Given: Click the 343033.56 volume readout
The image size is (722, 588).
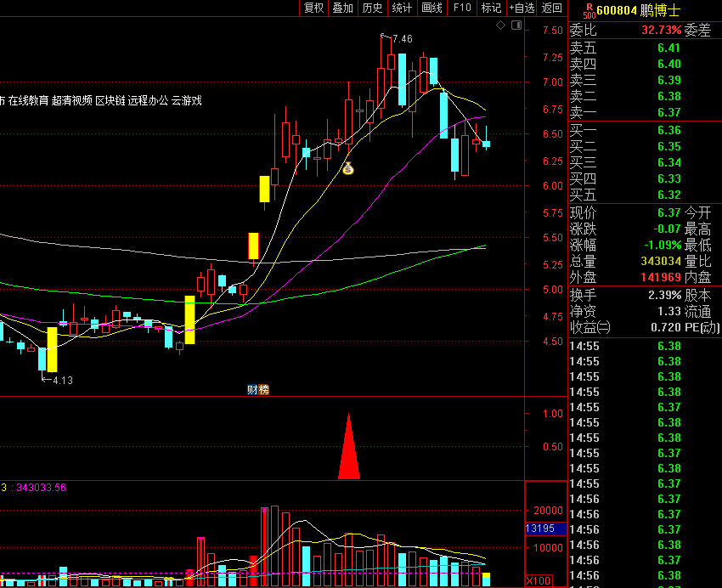Looking at the screenshot, I should coord(41,488).
